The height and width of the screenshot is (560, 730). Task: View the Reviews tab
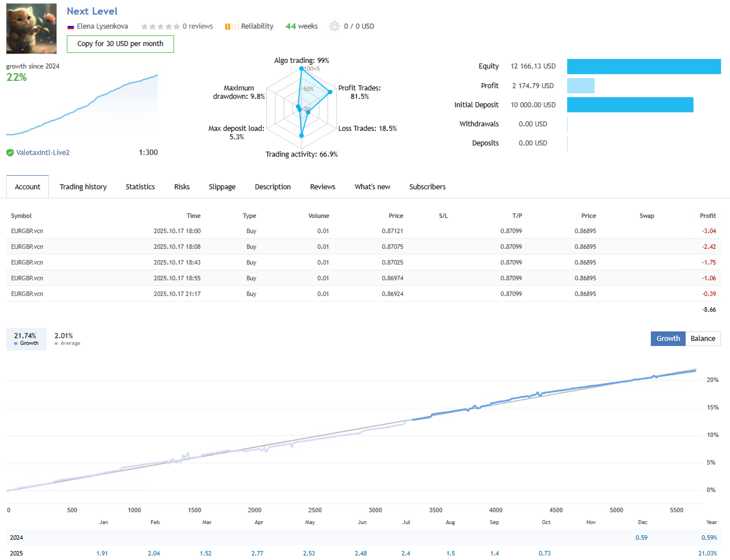[322, 186]
